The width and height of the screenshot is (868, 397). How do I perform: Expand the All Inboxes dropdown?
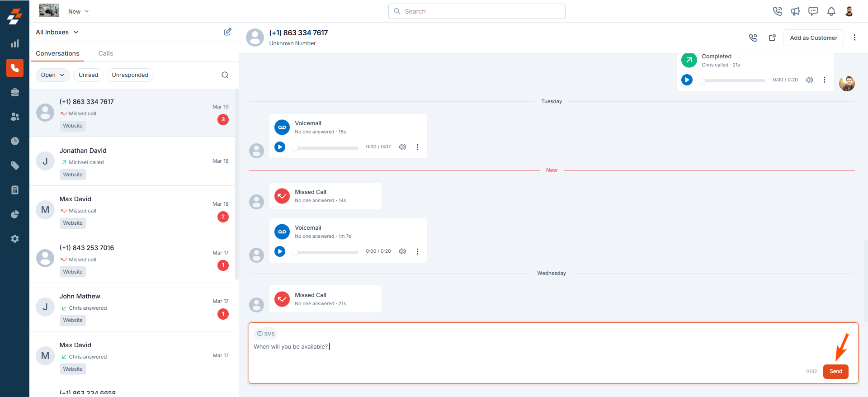(57, 32)
